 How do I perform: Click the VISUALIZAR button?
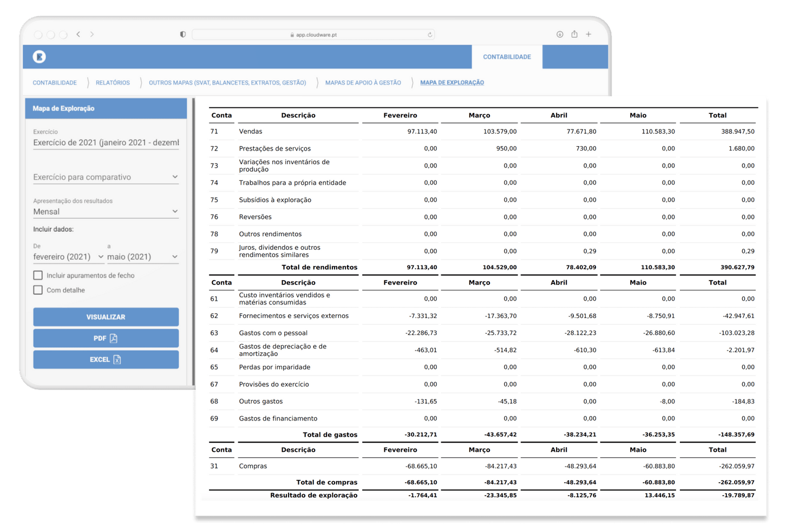[x=106, y=317]
